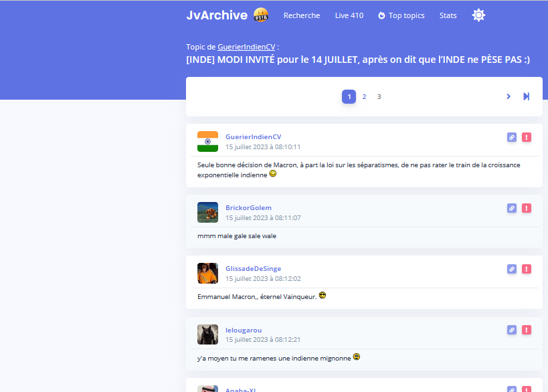Click the timestamp 15 juillet 2023 à 08:11:07
548x392 pixels.
[263, 217]
